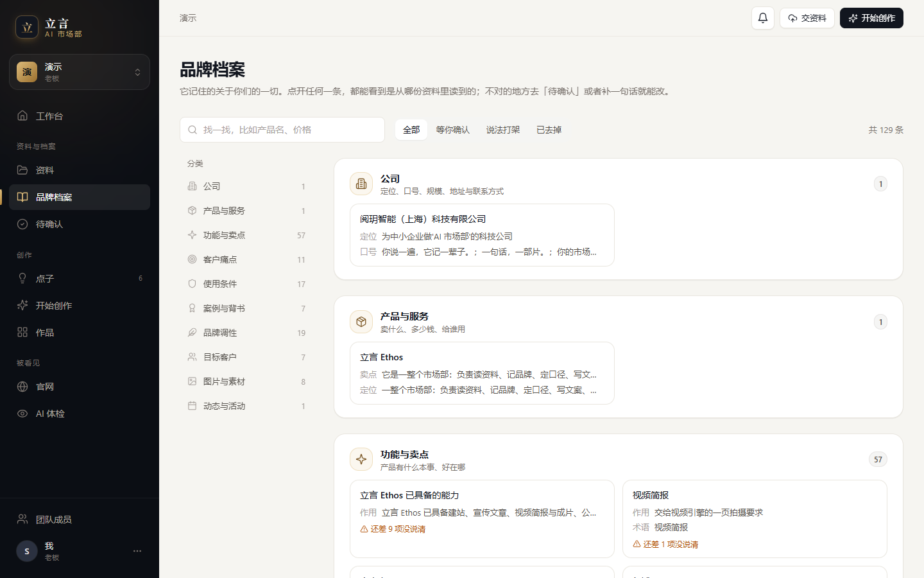Filter by 公司 category
The height and width of the screenshot is (578, 924).
coord(246,186)
